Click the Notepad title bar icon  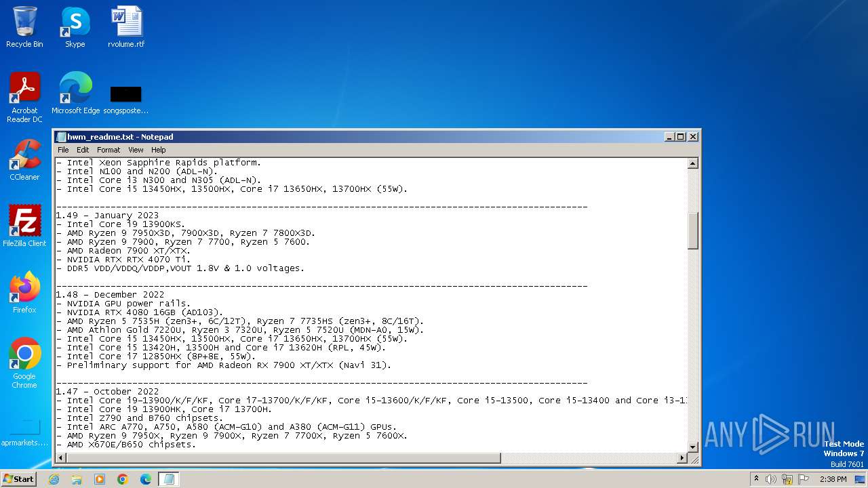click(x=61, y=137)
